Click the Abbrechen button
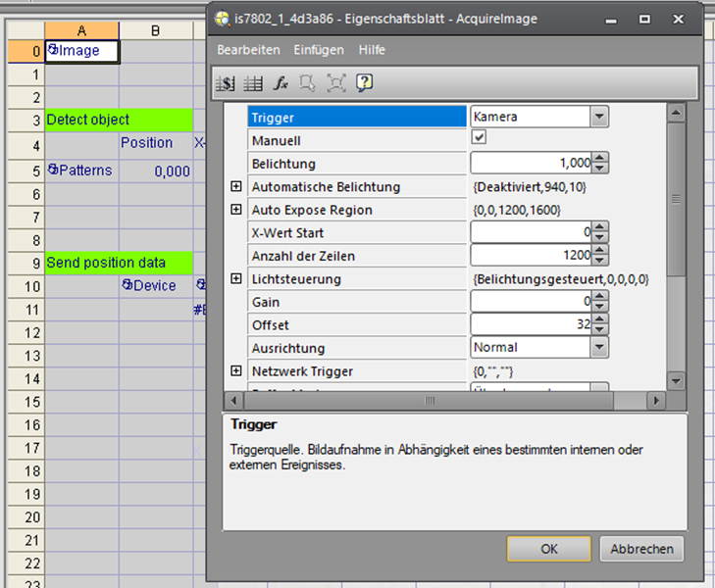Image resolution: width=715 pixels, height=588 pixels. click(641, 548)
